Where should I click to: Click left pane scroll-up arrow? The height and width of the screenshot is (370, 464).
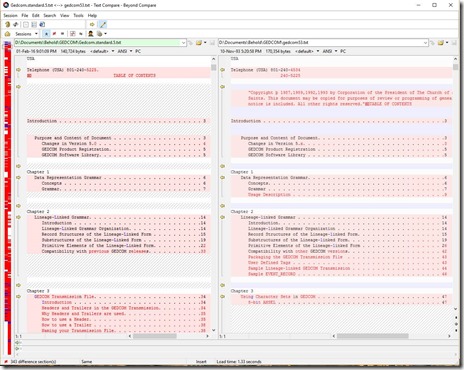pos(214,59)
